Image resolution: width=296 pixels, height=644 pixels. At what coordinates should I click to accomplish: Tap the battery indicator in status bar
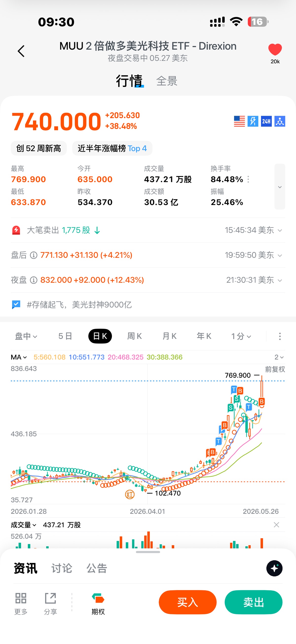[x=258, y=22]
